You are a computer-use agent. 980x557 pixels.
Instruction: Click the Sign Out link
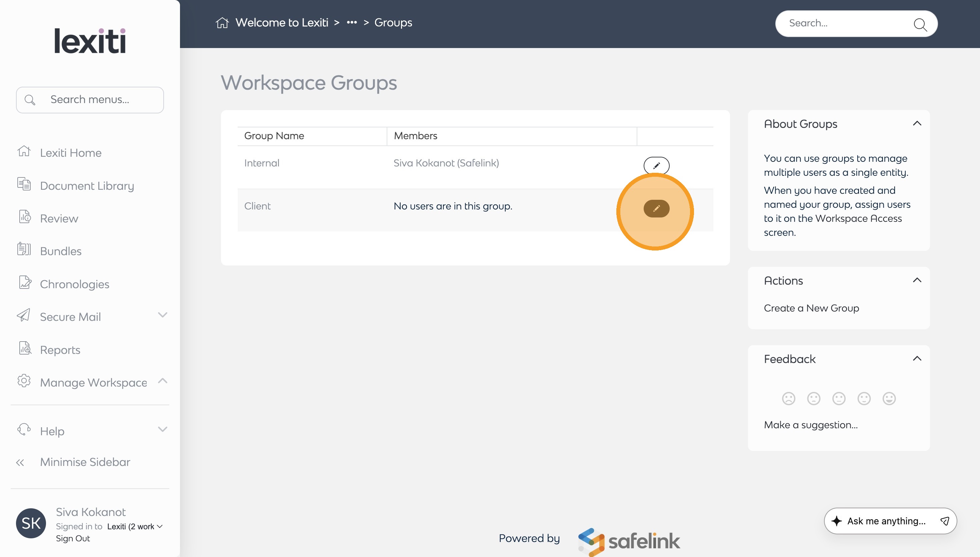(73, 538)
